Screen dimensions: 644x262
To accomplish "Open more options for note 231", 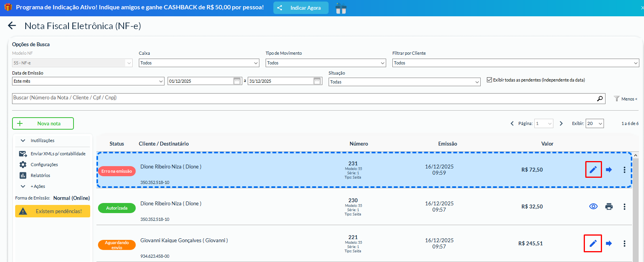I will [x=625, y=170].
